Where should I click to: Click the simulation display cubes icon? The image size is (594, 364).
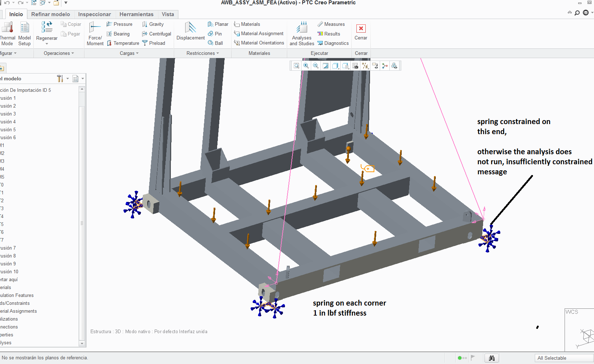pyautogui.click(x=394, y=66)
